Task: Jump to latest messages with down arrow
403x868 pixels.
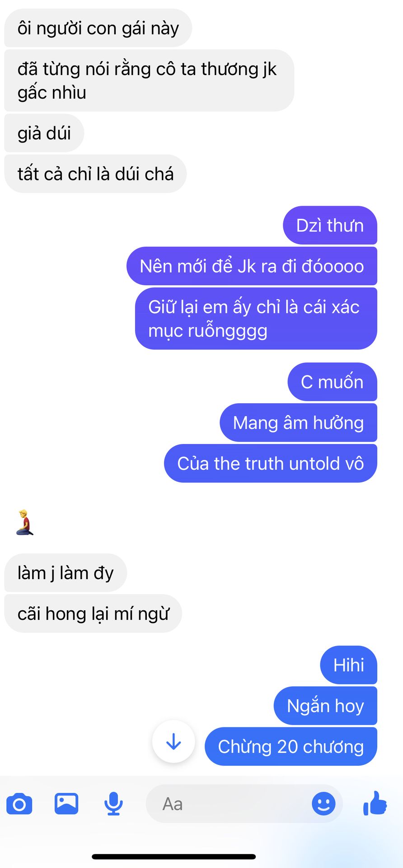Action: coord(173,742)
